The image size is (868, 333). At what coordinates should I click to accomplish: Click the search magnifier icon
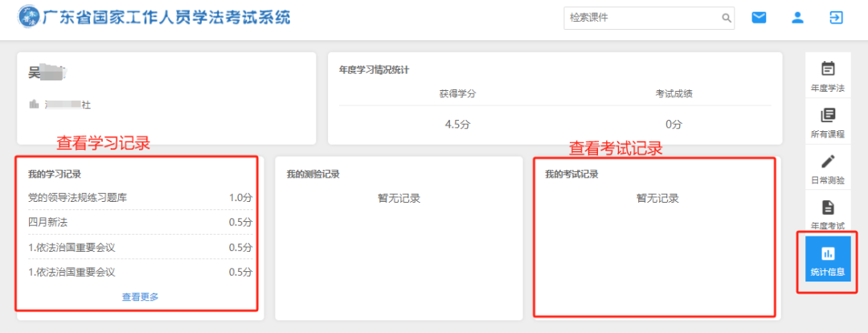point(726,18)
